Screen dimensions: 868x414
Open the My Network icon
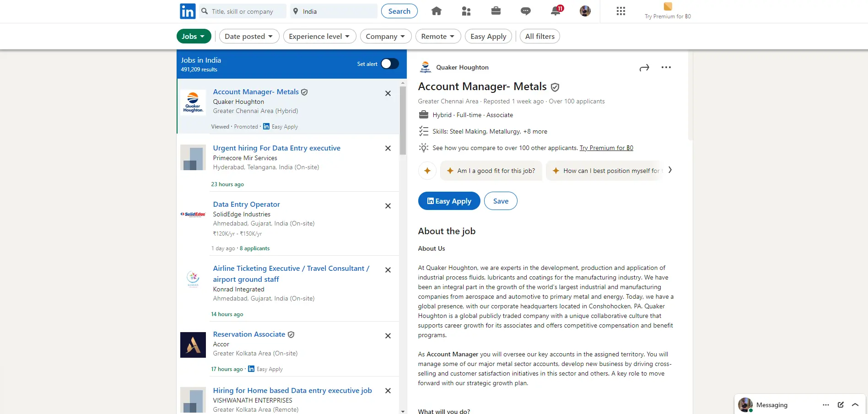(466, 11)
